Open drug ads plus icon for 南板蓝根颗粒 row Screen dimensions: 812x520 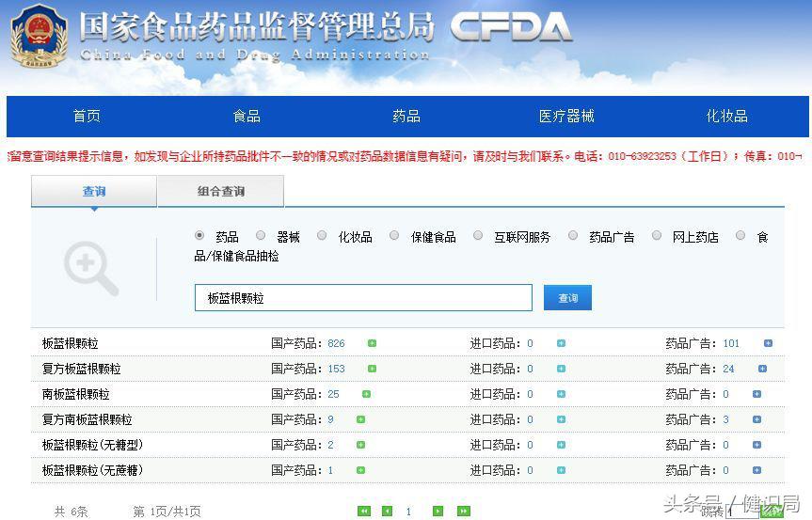[x=756, y=394]
